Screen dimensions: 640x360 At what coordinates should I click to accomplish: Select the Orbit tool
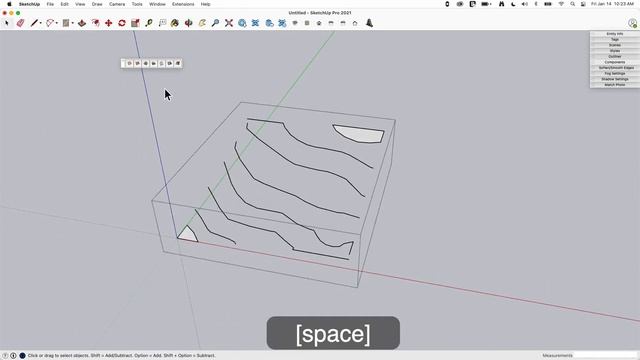coord(189,23)
